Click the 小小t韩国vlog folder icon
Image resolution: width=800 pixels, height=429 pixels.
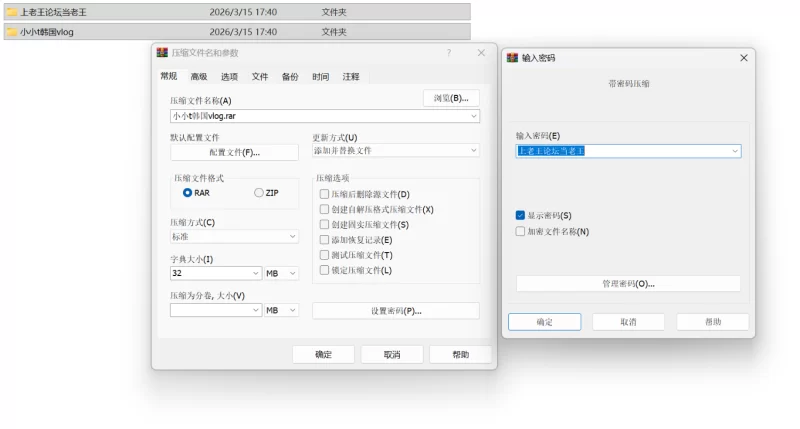pos(11,32)
